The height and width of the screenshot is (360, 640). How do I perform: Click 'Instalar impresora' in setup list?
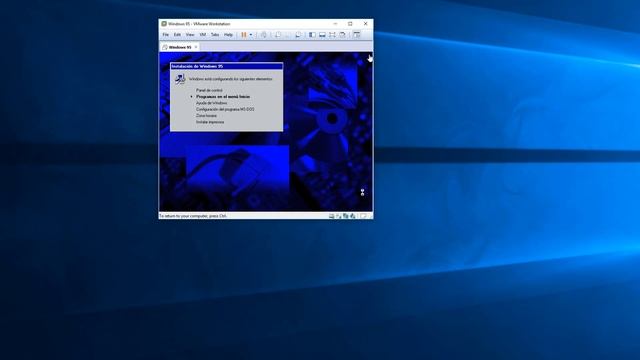coord(210,122)
